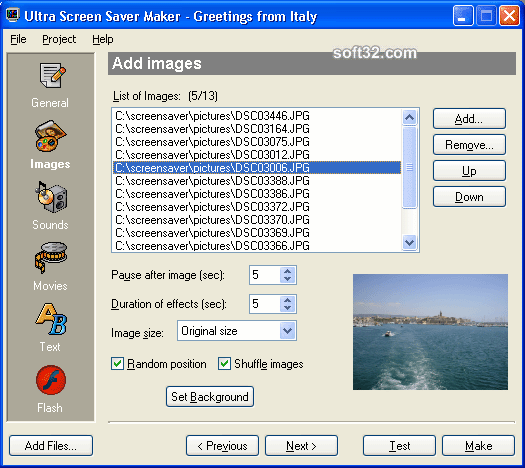Toggle the Random position checkbox
The image size is (525, 468).
click(x=118, y=364)
